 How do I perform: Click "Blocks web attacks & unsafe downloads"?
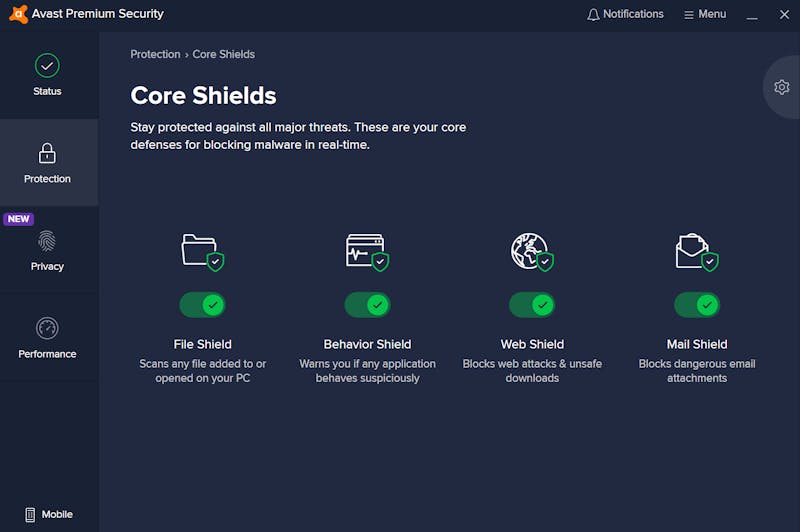tap(532, 371)
